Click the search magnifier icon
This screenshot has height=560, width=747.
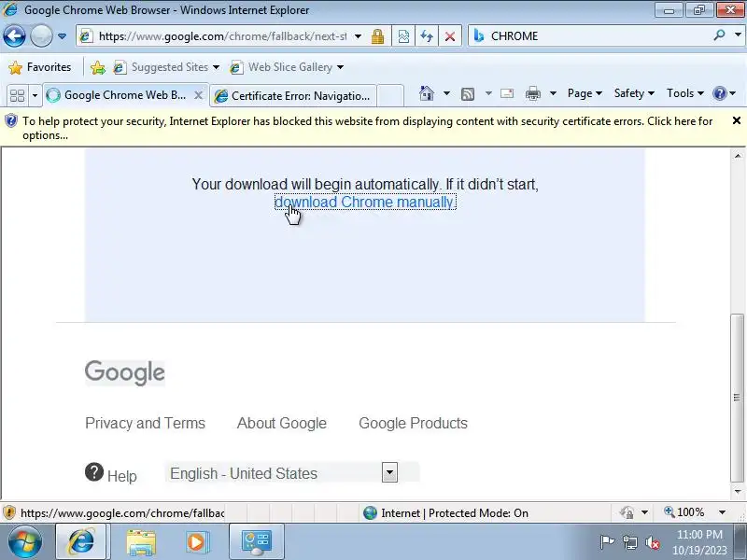(x=719, y=35)
